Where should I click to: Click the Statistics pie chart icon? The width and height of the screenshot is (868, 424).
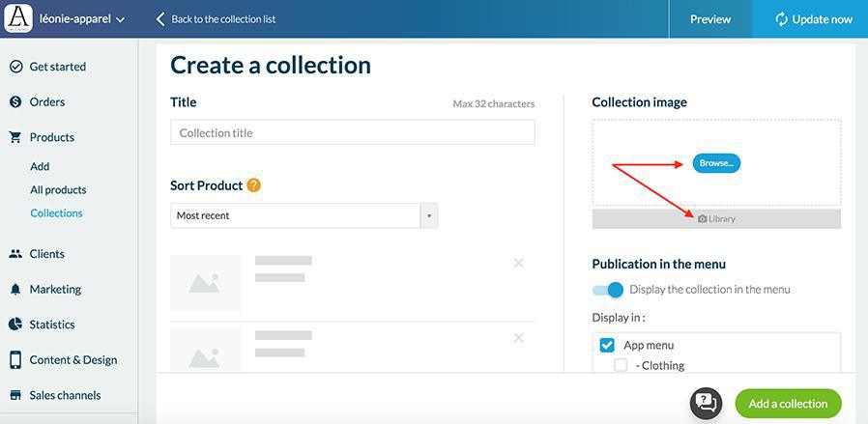click(15, 325)
